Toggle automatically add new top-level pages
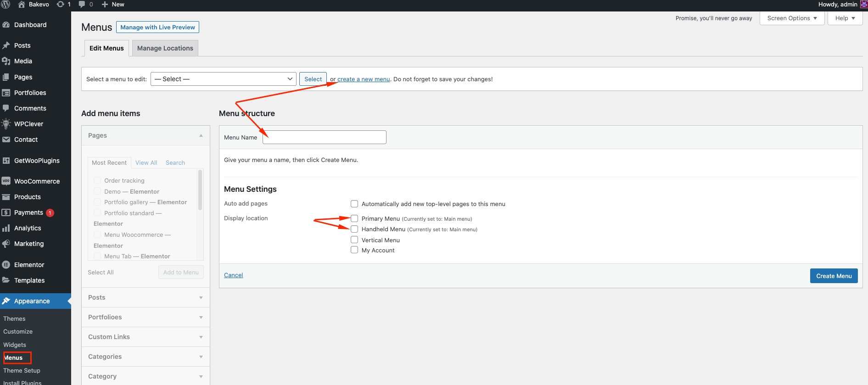Image resolution: width=868 pixels, height=385 pixels. 354,204
